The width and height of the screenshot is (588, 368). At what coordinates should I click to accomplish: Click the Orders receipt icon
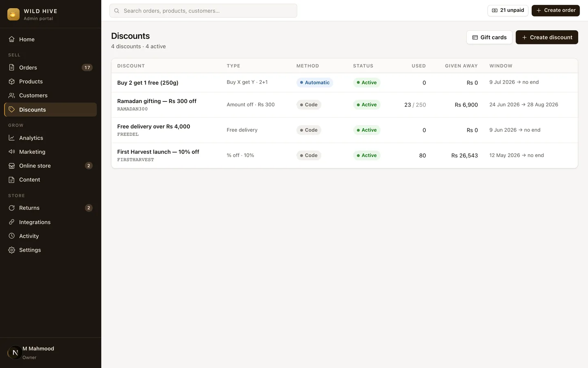(x=12, y=67)
